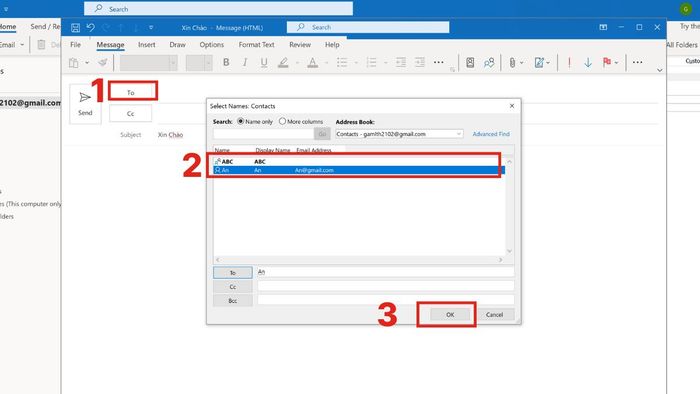Screen dimensions: 700x394
Task: Click the dialog contact search field
Action: [263, 134]
